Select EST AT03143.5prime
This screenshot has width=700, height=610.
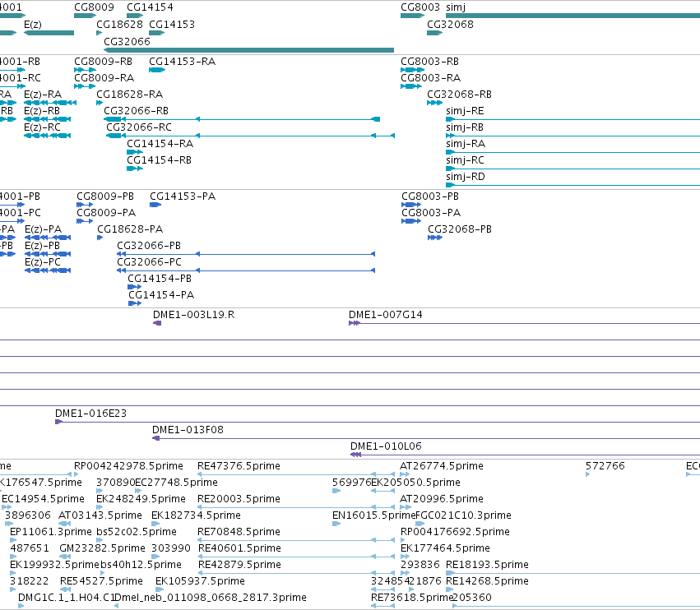(x=100, y=515)
